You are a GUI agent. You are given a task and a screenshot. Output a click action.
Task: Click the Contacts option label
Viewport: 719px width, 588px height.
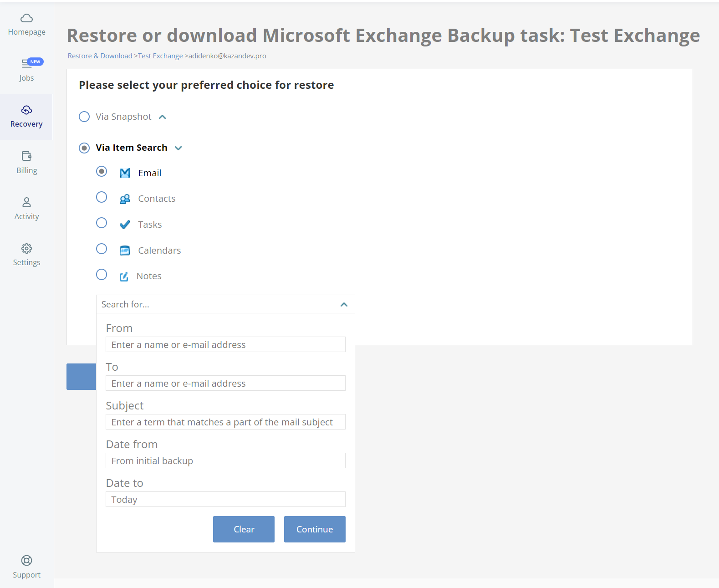pos(157,199)
